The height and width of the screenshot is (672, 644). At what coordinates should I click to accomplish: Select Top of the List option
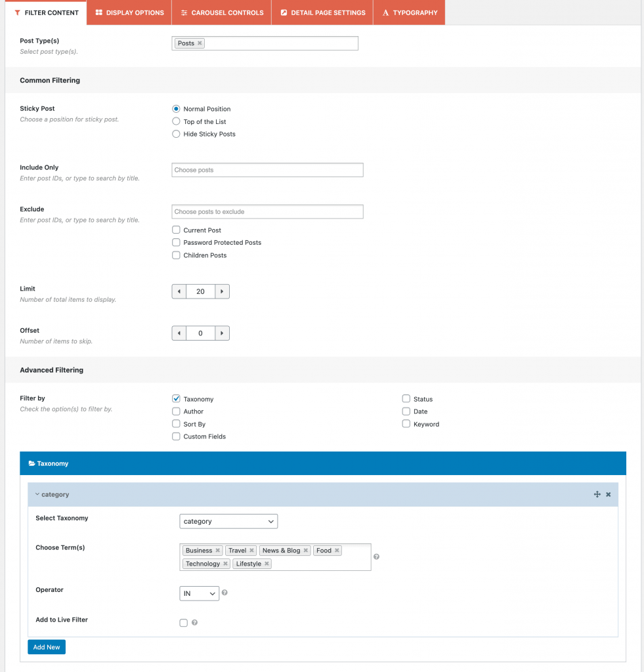176,121
